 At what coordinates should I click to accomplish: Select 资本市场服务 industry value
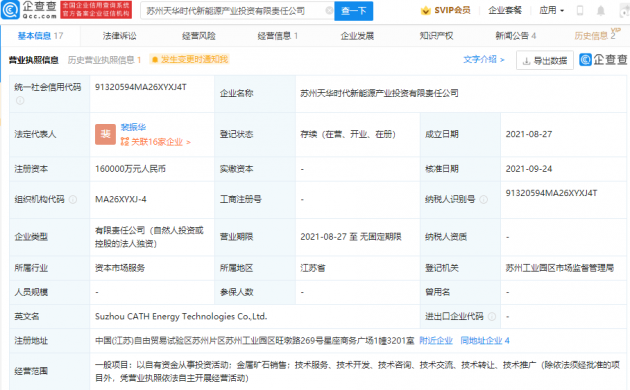pyautogui.click(x=120, y=268)
